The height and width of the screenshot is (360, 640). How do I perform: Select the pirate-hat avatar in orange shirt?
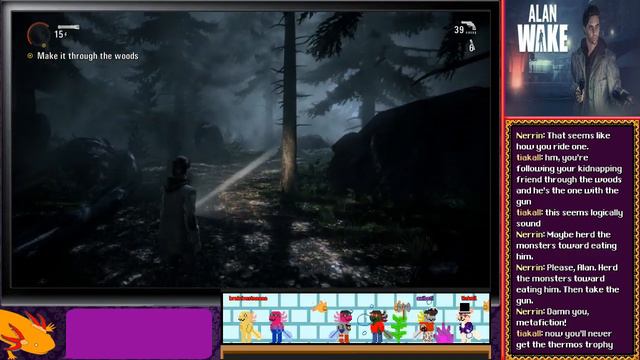[426, 325]
